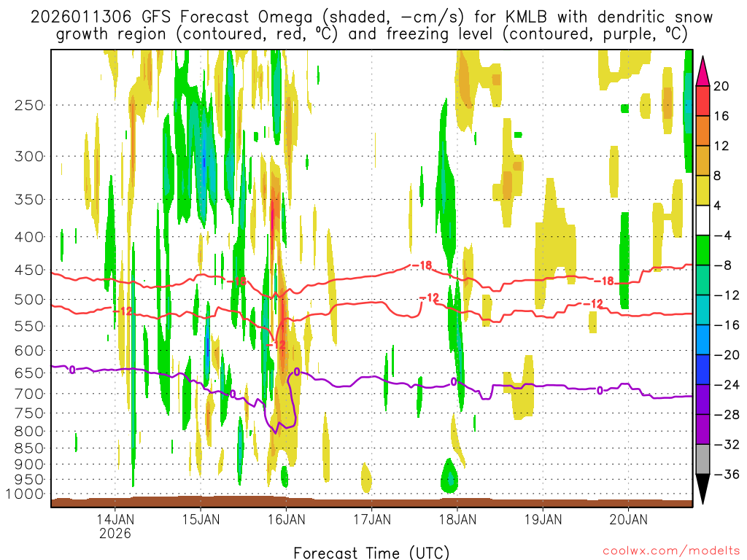This screenshot has height=560, width=747.
Task: Click the color bar value label 16
Action: tap(721, 116)
